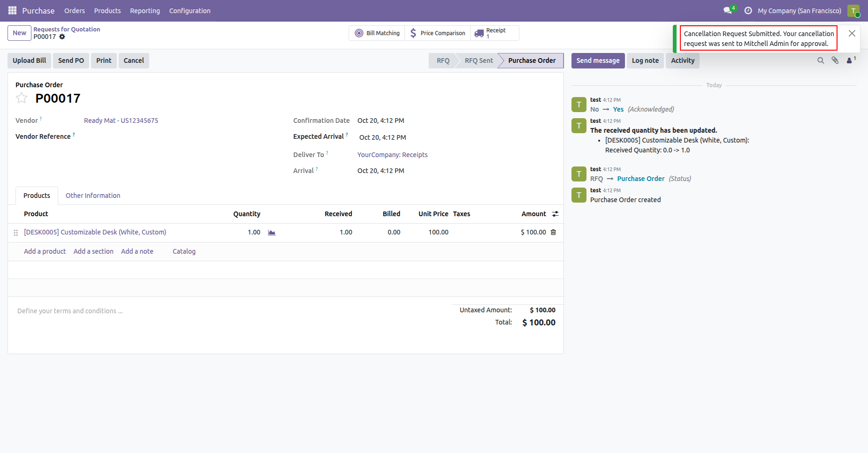Click the Cancel order button

pos(134,60)
